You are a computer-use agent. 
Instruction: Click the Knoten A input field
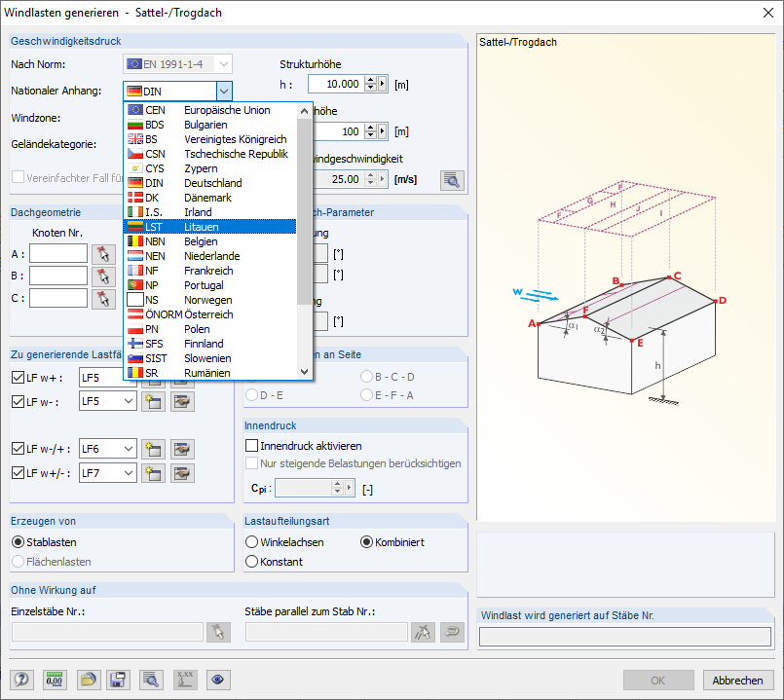pos(58,253)
